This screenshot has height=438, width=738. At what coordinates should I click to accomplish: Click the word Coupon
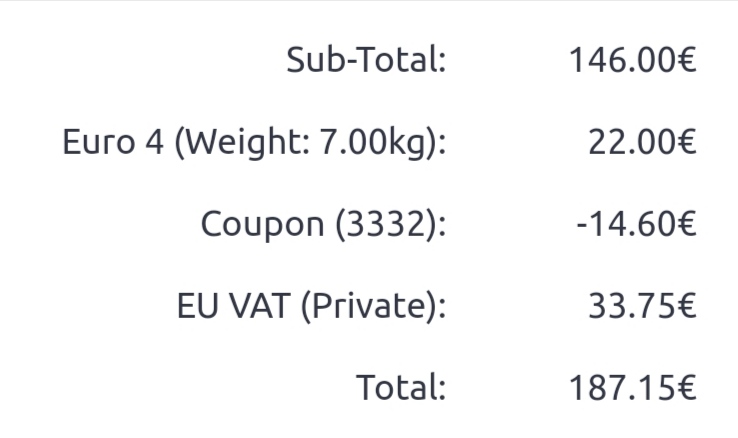click(262, 224)
